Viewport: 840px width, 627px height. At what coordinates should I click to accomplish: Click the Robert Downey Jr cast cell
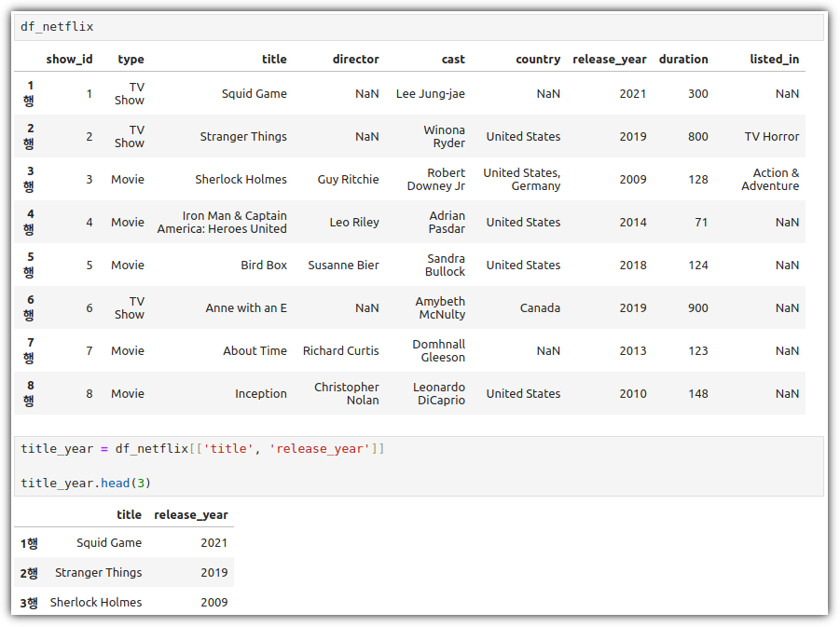[x=436, y=180]
